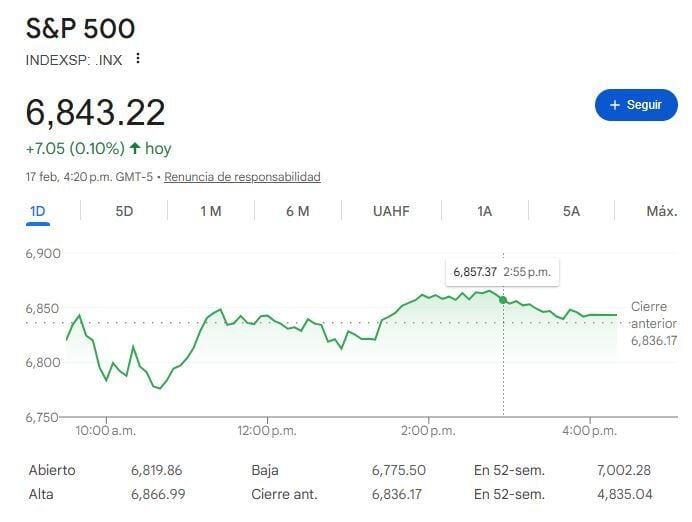Switch to the 1 M range tab
The width and height of the screenshot is (692, 522).
pyautogui.click(x=210, y=211)
